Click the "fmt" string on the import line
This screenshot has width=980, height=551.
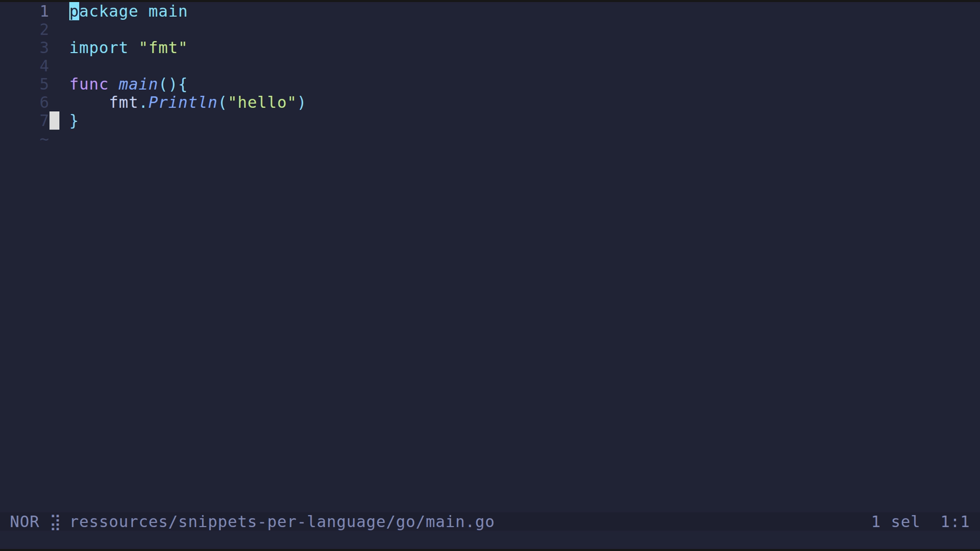pyautogui.click(x=163, y=48)
